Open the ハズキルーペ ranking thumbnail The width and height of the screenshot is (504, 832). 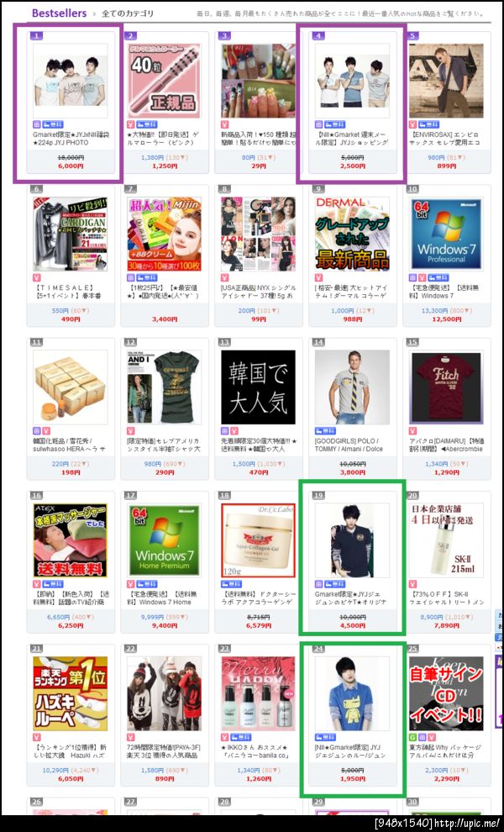[70, 693]
